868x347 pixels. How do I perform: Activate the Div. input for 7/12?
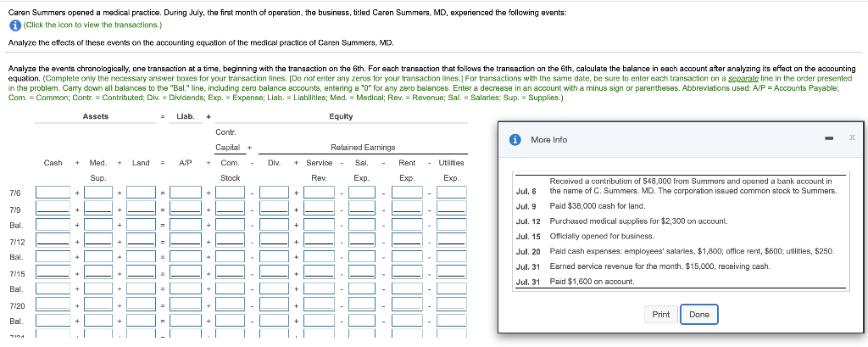point(275,241)
